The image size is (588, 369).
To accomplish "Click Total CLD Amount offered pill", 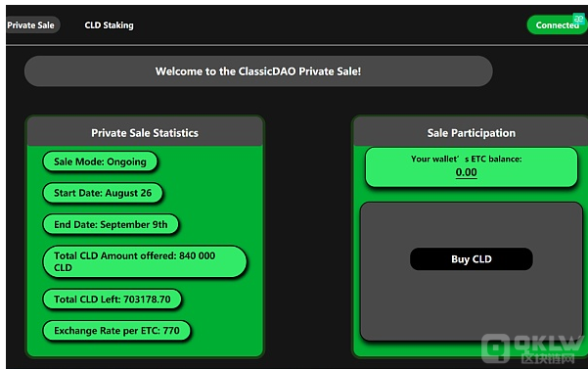I will point(145,261).
